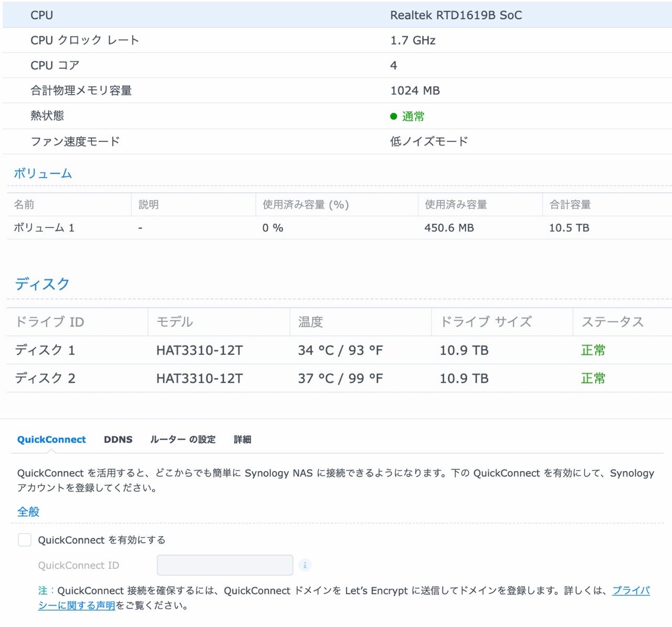Click the 全般 section heading
Image resolution: width=672 pixels, height=627 pixels.
point(28,511)
